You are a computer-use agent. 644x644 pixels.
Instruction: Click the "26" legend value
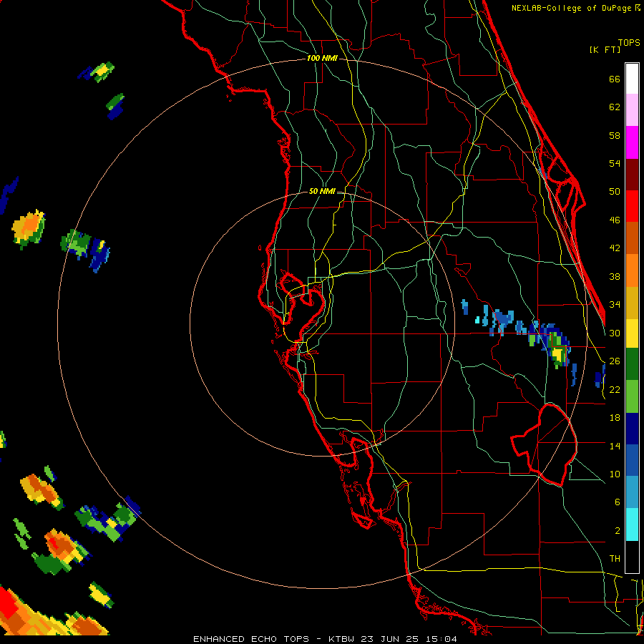(615, 361)
